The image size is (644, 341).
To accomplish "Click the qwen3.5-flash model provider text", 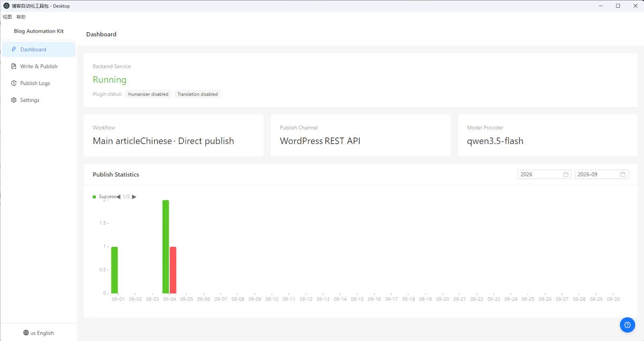I will pos(495,141).
